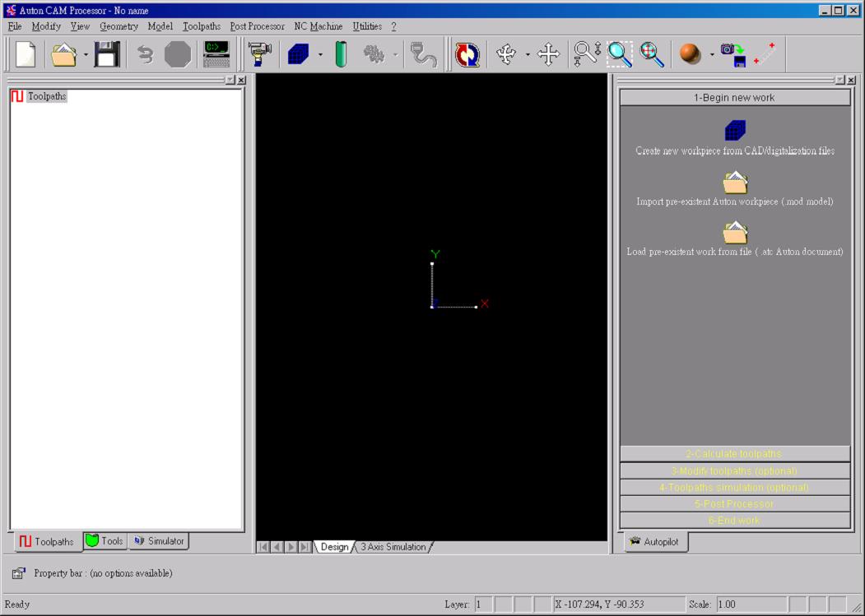Click the 6-End work button
Screen dimensions: 865x616
pyautogui.click(x=735, y=521)
